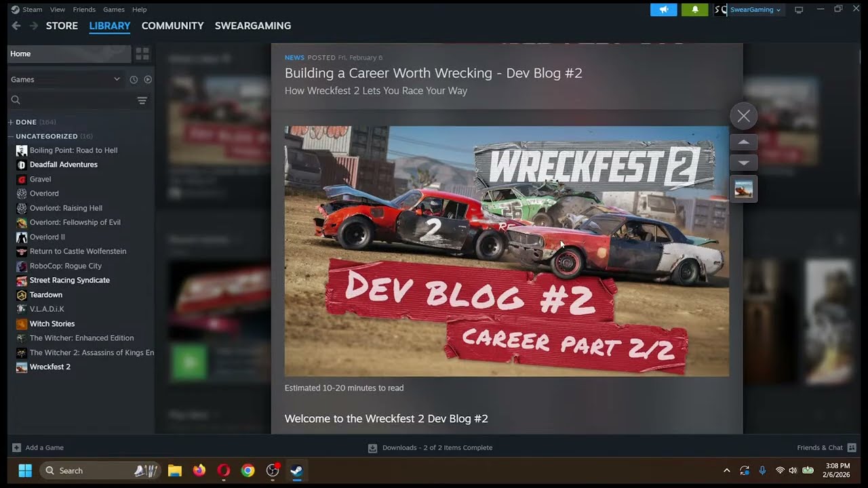868x488 pixels.
Task: Open the Help menu
Action: [x=140, y=9]
